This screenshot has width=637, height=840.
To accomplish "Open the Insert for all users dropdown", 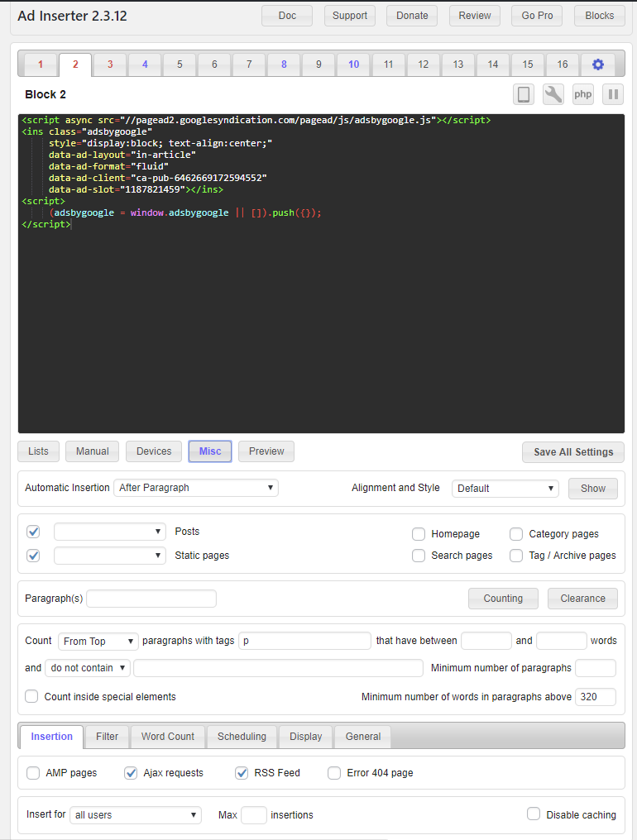I will coord(136,815).
